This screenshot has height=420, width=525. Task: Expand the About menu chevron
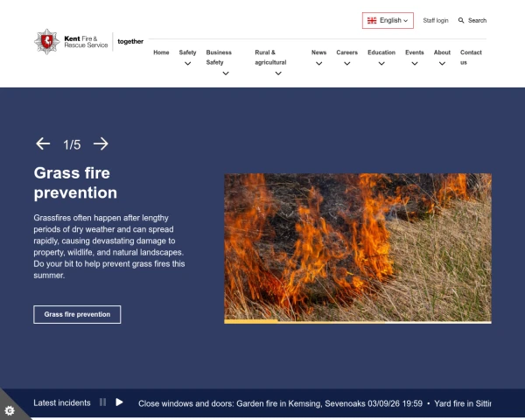coord(442,64)
